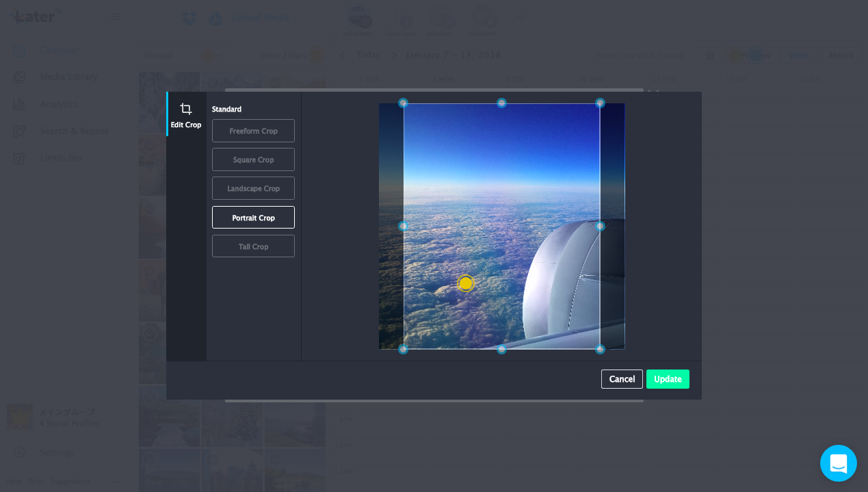Image resolution: width=868 pixels, height=492 pixels.
Task: Open Linkin.bio in the sidebar
Action: [x=61, y=157]
